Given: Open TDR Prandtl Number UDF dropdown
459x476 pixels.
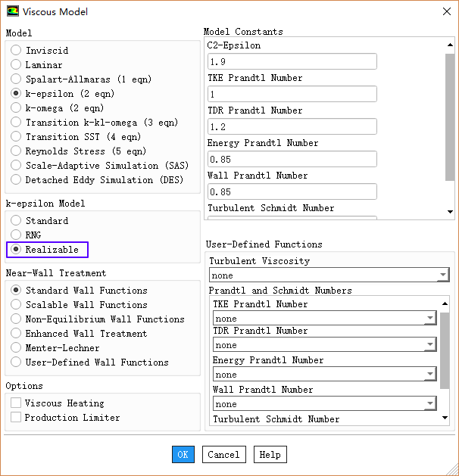Looking at the screenshot, I should click(x=325, y=345).
